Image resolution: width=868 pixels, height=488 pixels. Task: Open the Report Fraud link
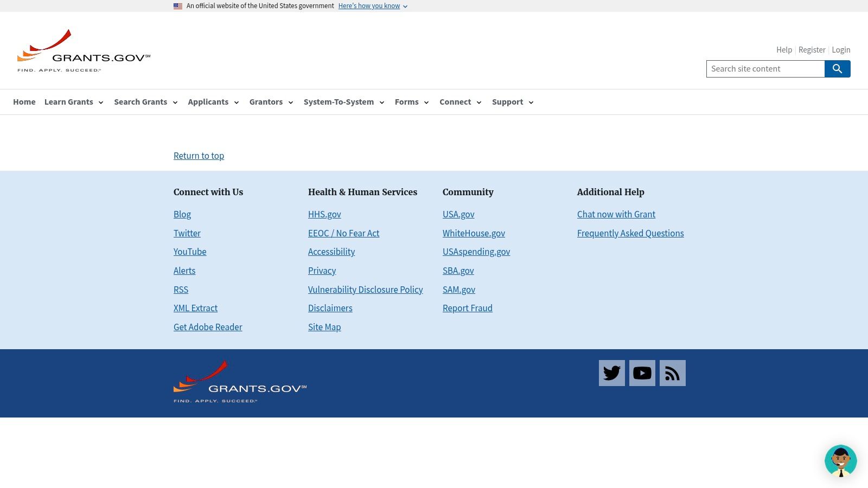(468, 308)
